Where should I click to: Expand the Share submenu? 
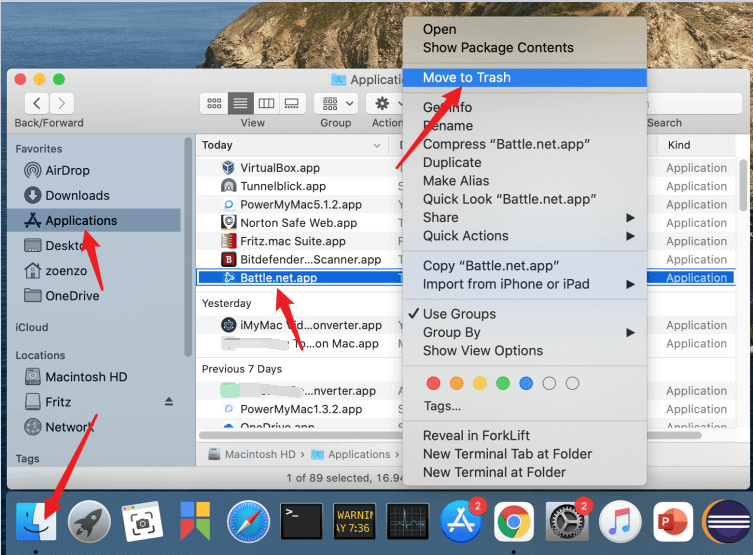[524, 217]
